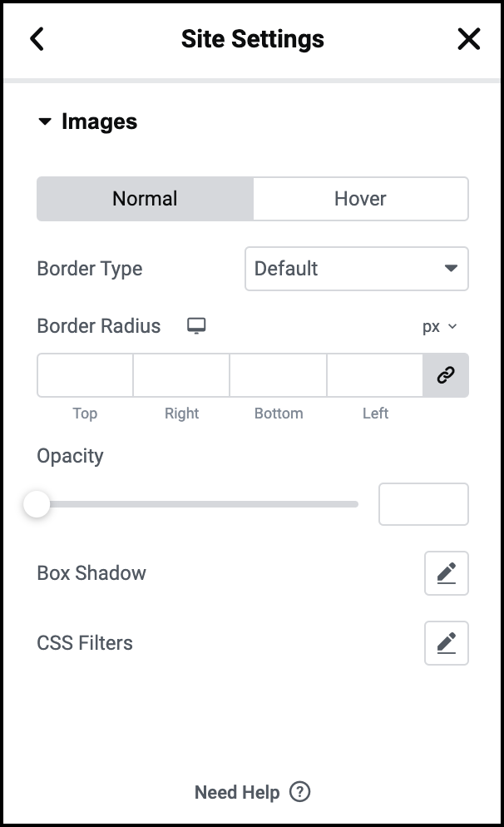Click the desktop responsive device icon
Image resolution: width=504 pixels, height=827 pixels.
[x=196, y=326]
